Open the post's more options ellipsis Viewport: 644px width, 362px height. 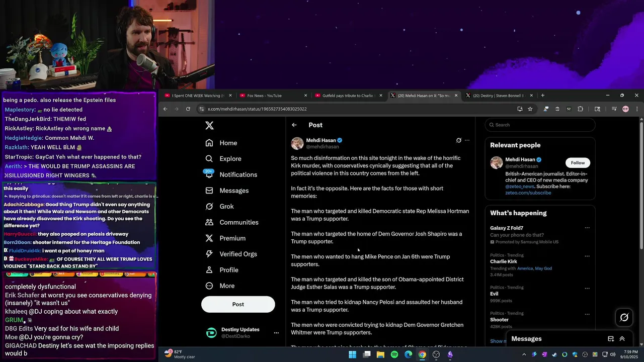467,140
